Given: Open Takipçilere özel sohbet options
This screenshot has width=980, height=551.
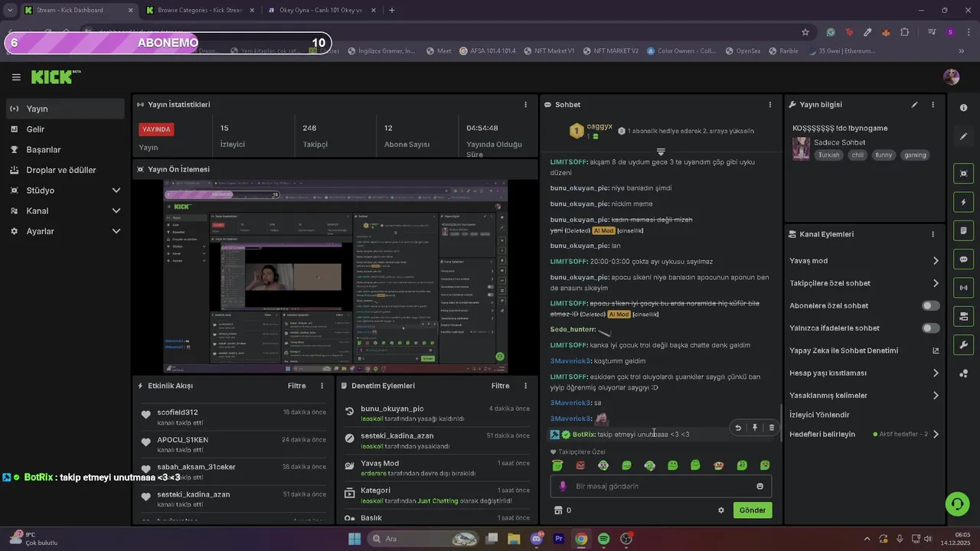Looking at the screenshot, I should click(864, 283).
